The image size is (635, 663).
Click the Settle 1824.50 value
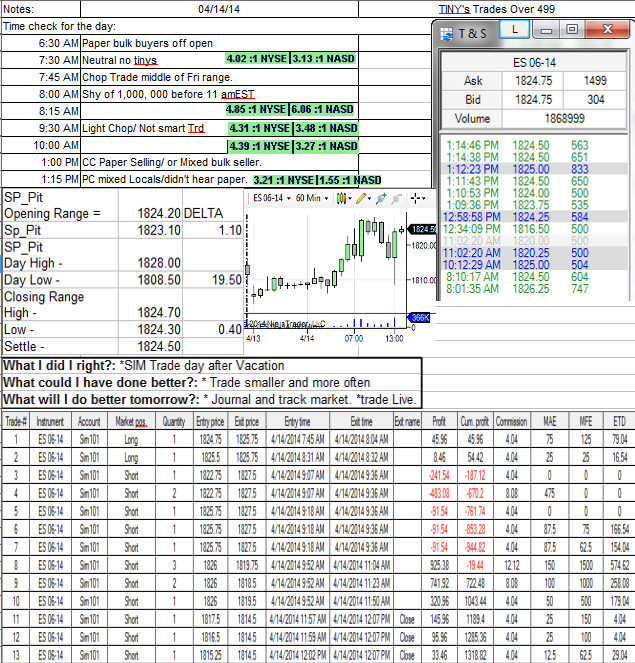[x=159, y=346]
